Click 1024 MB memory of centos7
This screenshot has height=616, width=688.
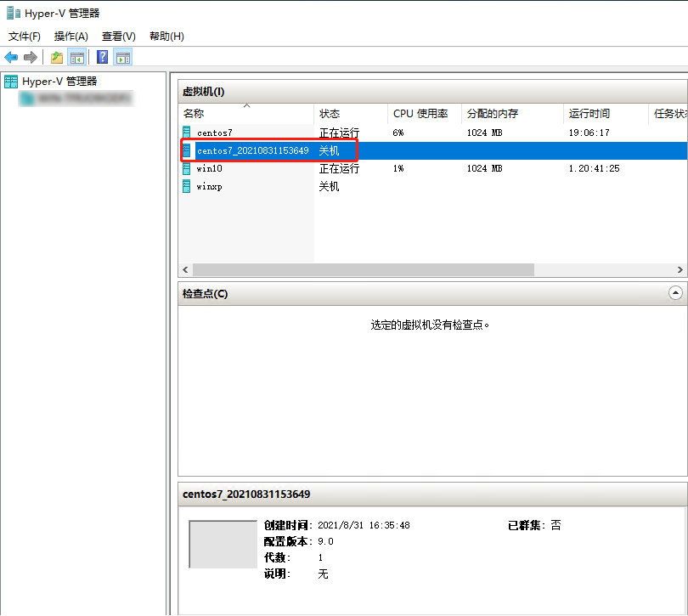pos(484,133)
